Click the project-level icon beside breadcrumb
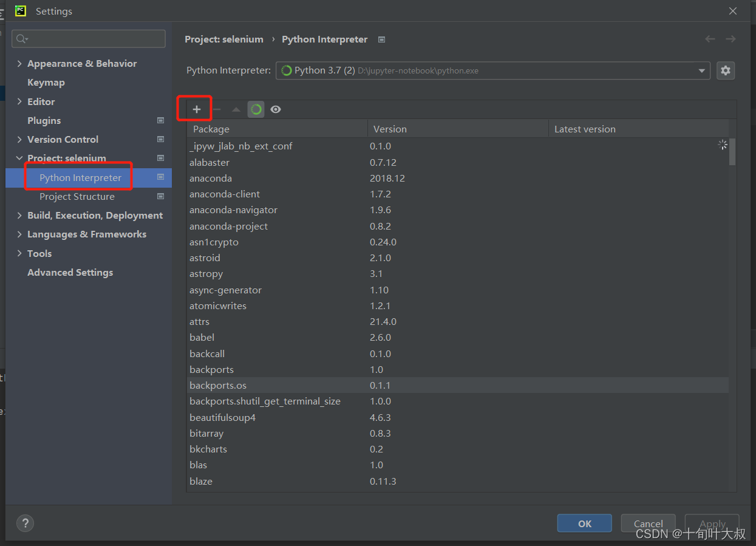Image resolution: width=756 pixels, height=546 pixels. (x=381, y=39)
